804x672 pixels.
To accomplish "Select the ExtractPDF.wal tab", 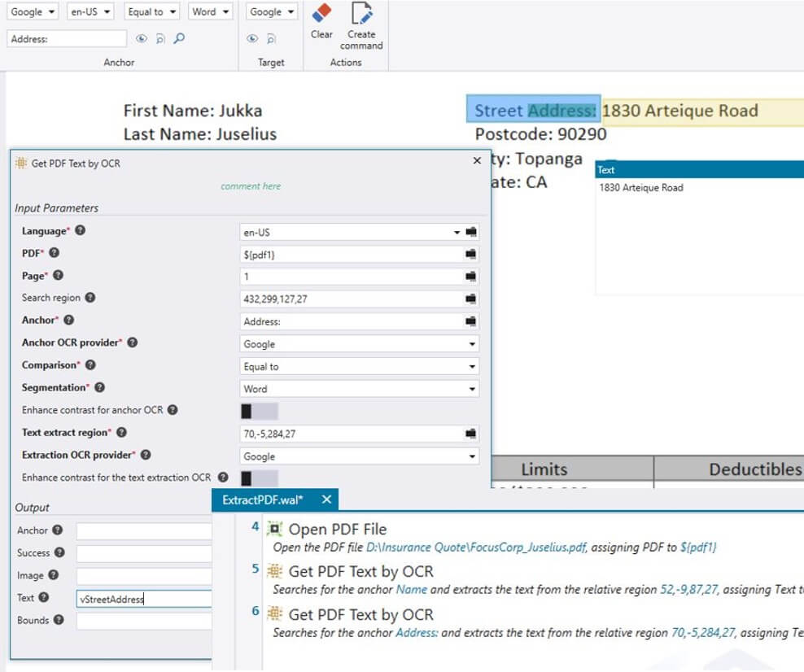I will click(x=263, y=500).
